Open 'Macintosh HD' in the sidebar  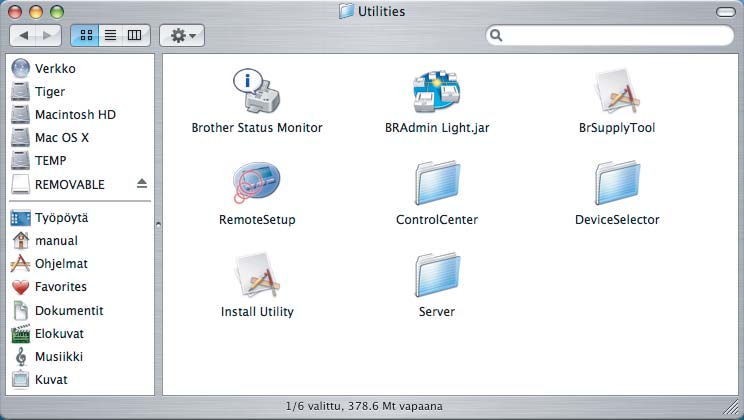75,114
